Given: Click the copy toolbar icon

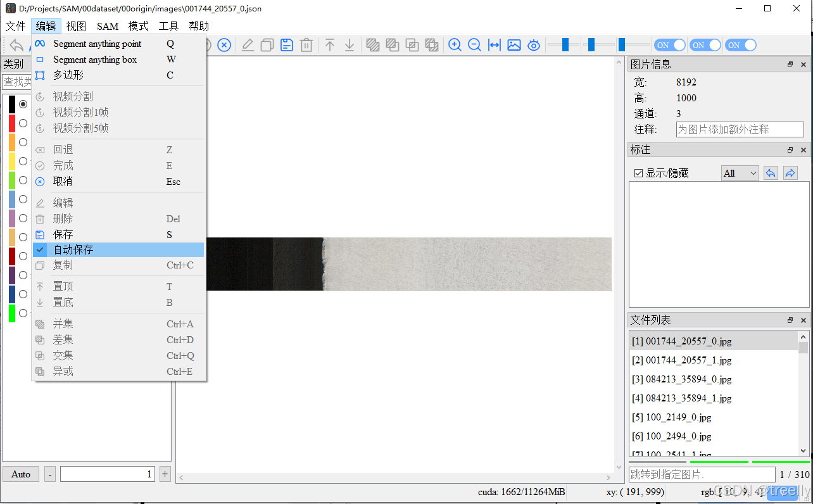Looking at the screenshot, I should coord(267,45).
